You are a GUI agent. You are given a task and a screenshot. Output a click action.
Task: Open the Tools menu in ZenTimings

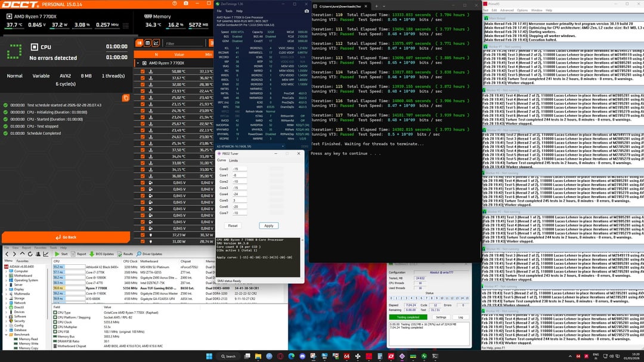pos(228,11)
